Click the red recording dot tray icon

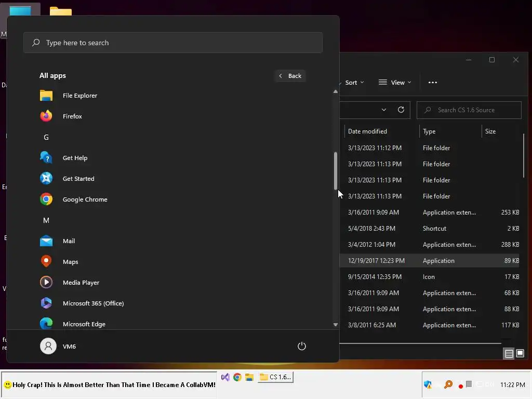[x=460, y=386]
